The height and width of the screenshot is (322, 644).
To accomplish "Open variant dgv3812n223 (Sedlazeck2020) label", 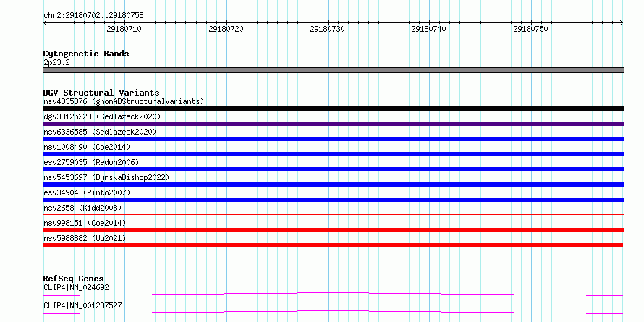I will click(102, 116).
